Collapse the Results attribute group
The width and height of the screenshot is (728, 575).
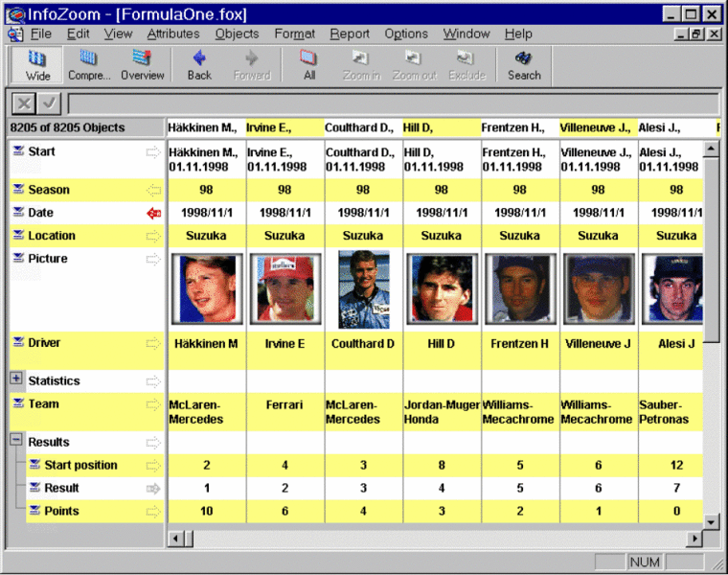coord(15,439)
